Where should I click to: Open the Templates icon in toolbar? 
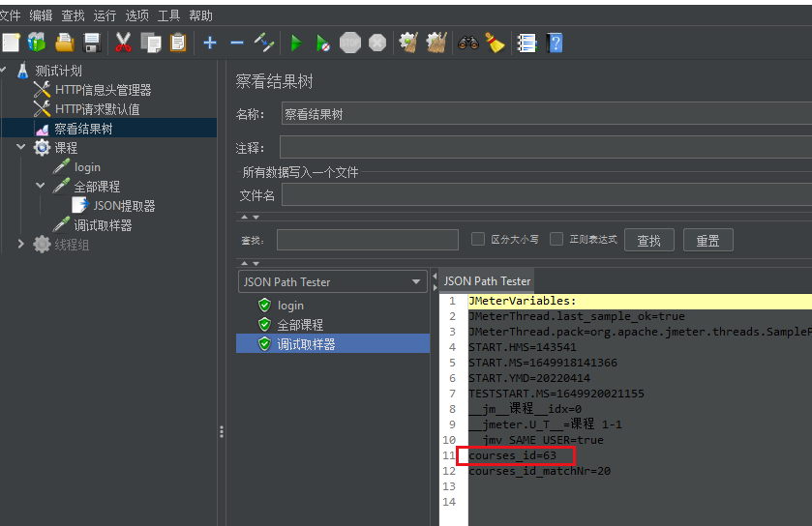coord(37,43)
